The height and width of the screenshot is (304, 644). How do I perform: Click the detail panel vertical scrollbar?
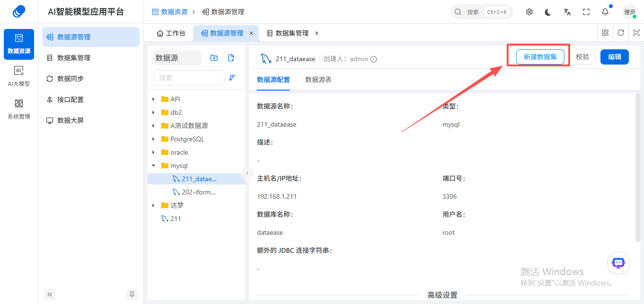pyautogui.click(x=637, y=167)
